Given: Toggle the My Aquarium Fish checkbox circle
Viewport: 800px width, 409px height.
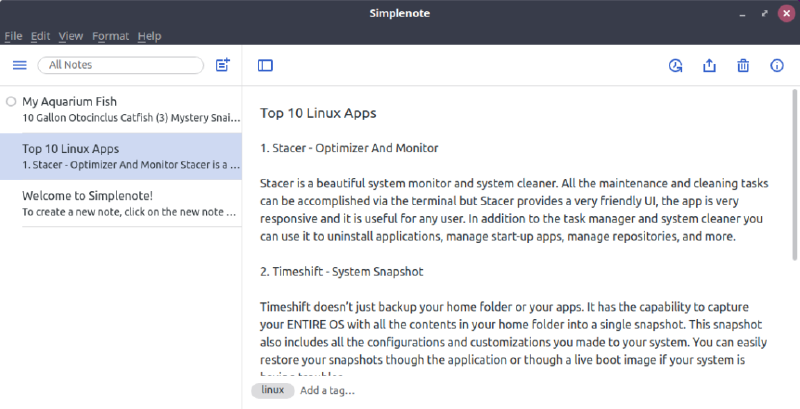Looking at the screenshot, I should (x=11, y=101).
